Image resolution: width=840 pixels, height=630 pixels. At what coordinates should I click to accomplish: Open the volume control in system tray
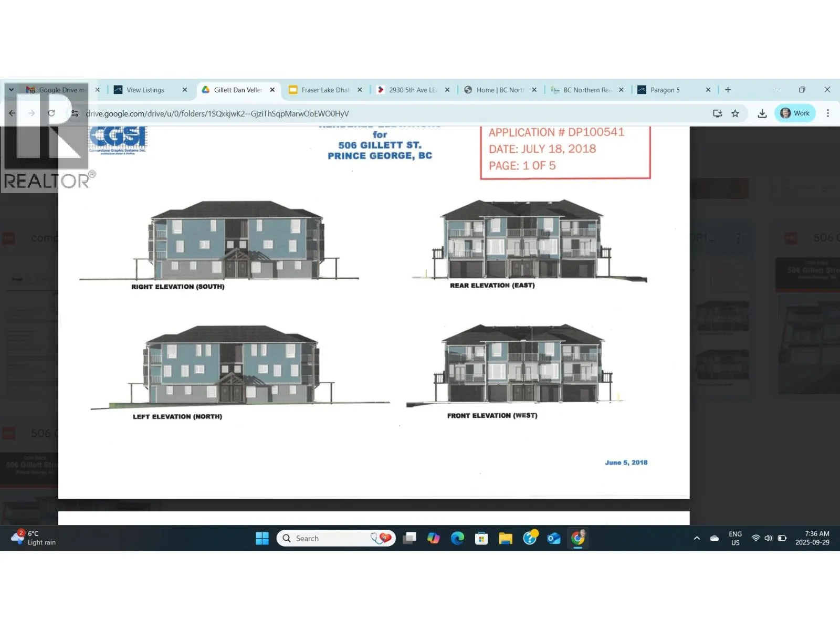pyautogui.click(x=769, y=538)
